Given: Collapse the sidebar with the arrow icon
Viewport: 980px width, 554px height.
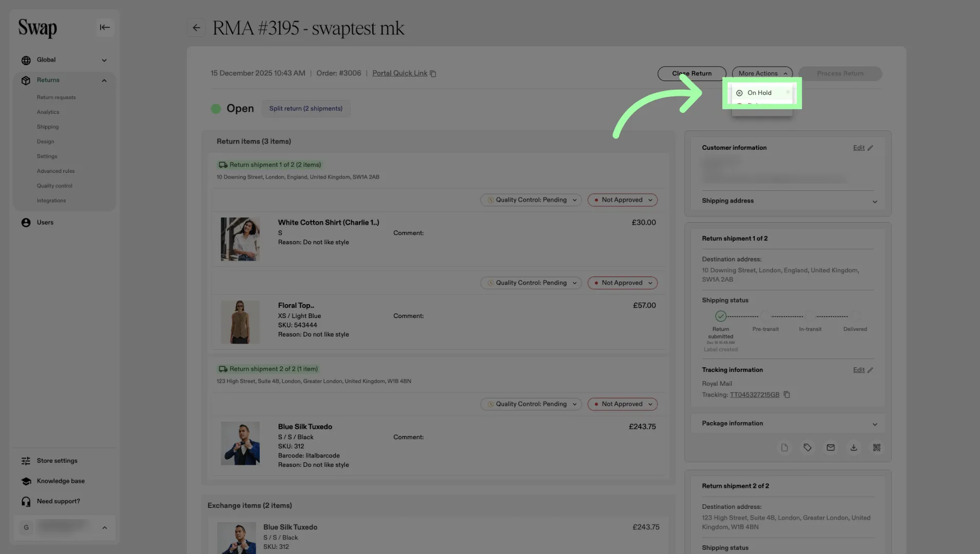Looking at the screenshot, I should (x=105, y=28).
